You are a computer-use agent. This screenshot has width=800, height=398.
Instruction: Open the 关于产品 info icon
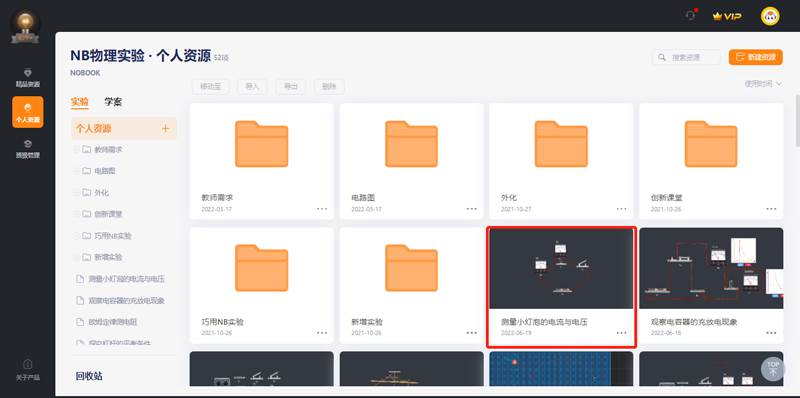click(28, 370)
